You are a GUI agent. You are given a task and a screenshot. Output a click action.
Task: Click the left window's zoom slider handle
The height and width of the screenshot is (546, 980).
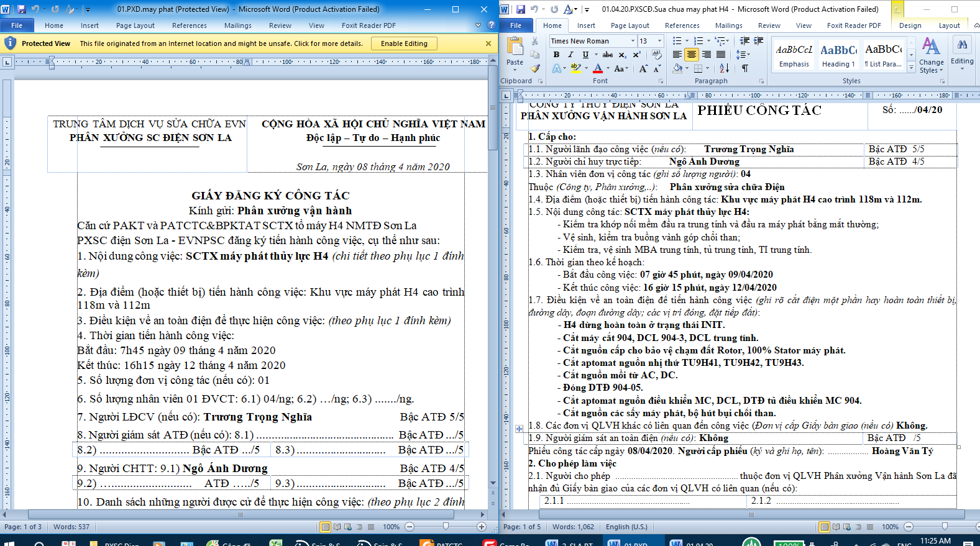click(x=446, y=527)
